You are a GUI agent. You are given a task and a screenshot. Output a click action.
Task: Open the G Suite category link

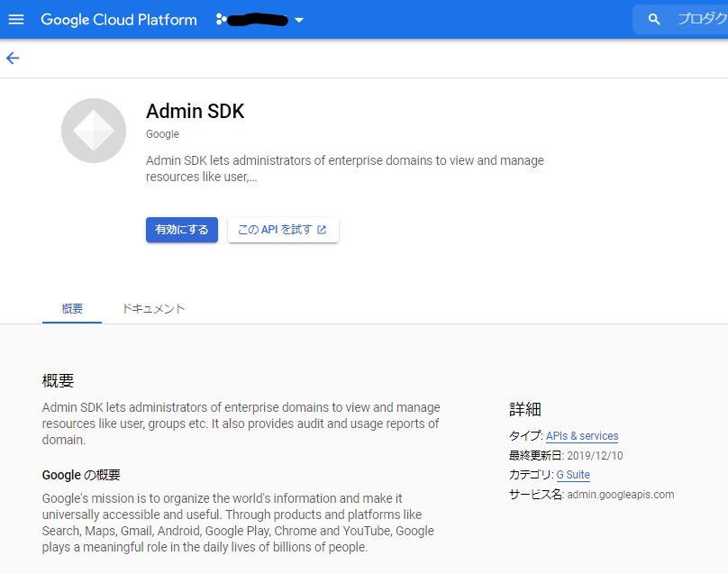point(573,475)
